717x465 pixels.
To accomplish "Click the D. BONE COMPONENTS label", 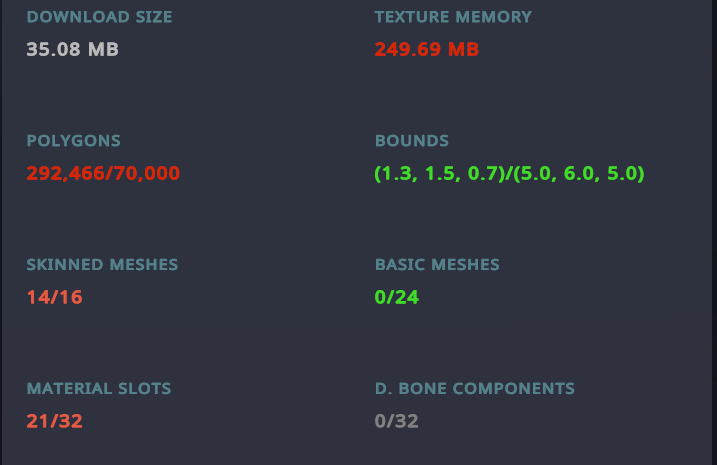I will point(475,389).
